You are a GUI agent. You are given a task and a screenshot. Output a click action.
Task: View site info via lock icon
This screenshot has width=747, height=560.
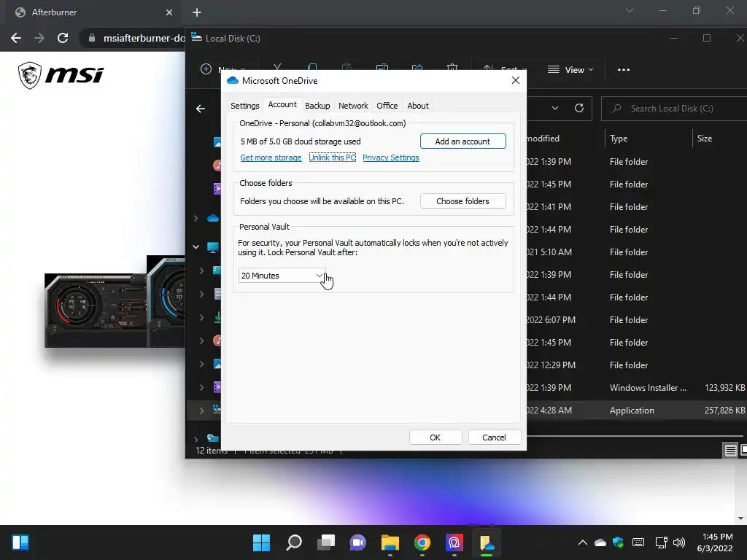(x=92, y=38)
